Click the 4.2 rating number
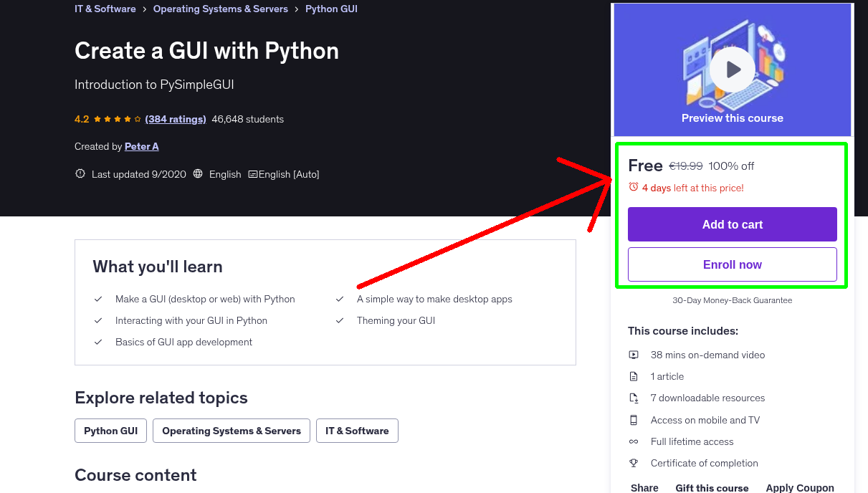This screenshot has height=493, width=868. click(82, 119)
